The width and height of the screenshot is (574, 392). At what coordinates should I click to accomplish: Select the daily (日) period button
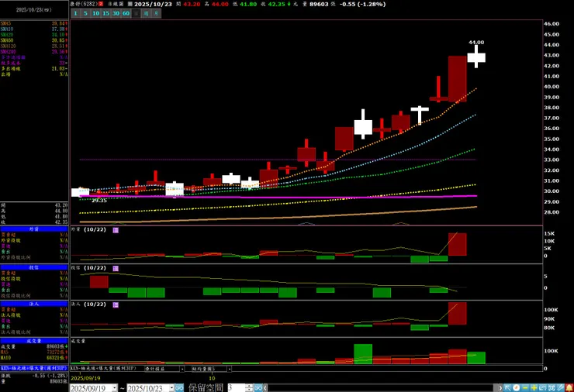point(137,13)
